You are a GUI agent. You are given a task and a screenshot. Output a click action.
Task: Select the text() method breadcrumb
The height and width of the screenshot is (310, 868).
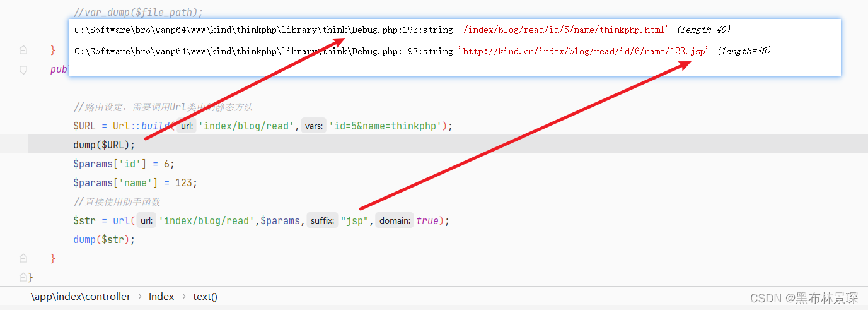[205, 296]
